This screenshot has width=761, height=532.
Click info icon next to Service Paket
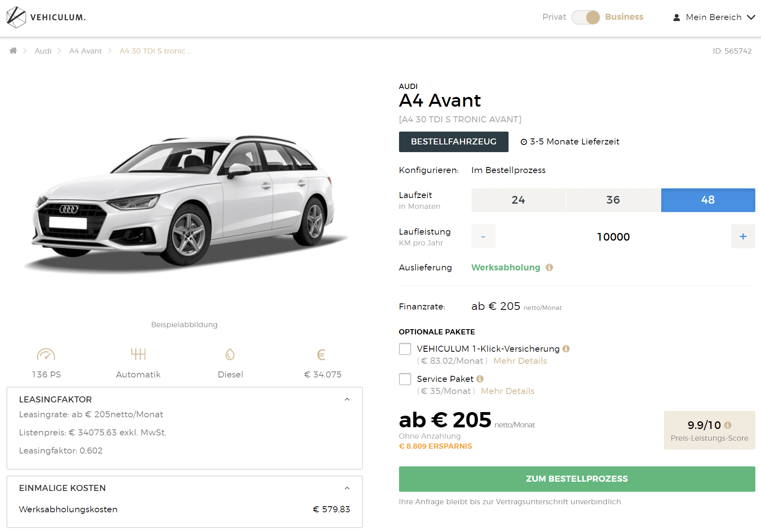coord(480,379)
